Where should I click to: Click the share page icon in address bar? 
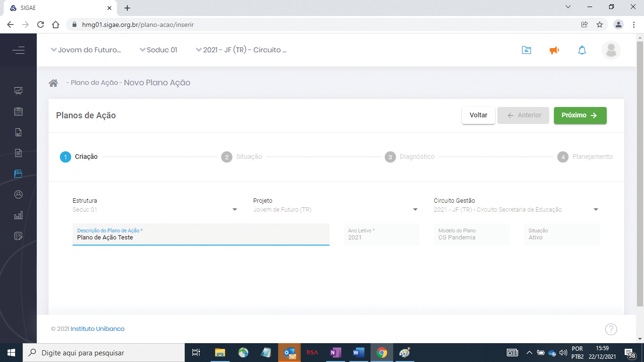pos(585,25)
